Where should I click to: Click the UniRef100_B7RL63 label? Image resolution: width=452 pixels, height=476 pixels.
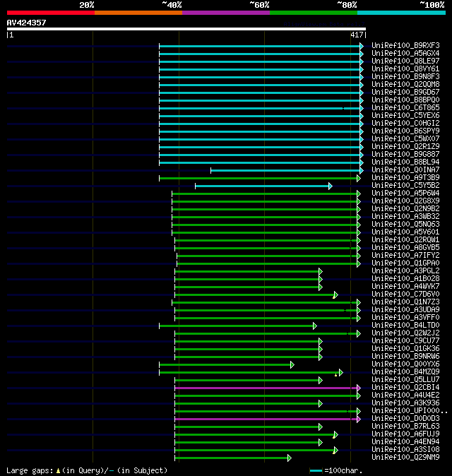(x=405, y=427)
